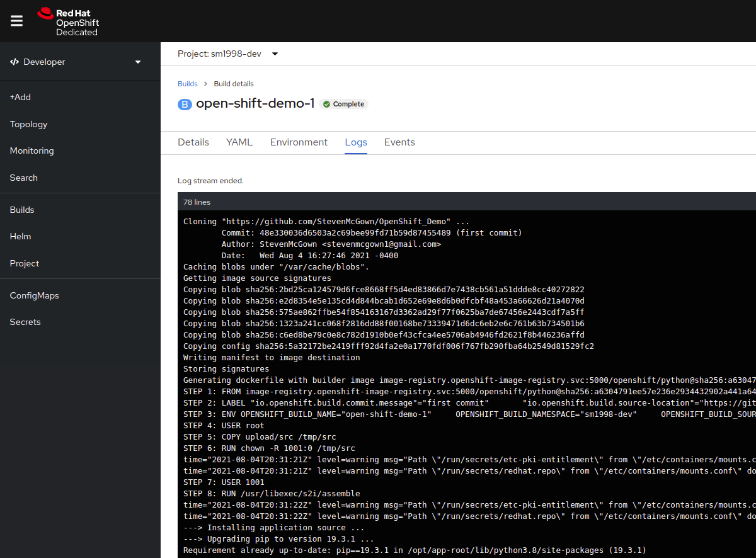Open Project in the sidebar
The height and width of the screenshot is (558, 756).
click(x=25, y=263)
